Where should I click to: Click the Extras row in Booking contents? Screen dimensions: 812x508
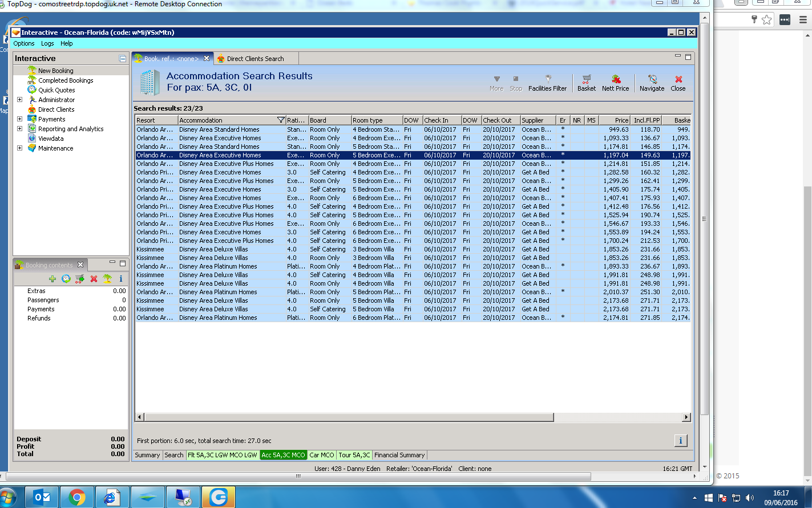[x=71, y=291]
